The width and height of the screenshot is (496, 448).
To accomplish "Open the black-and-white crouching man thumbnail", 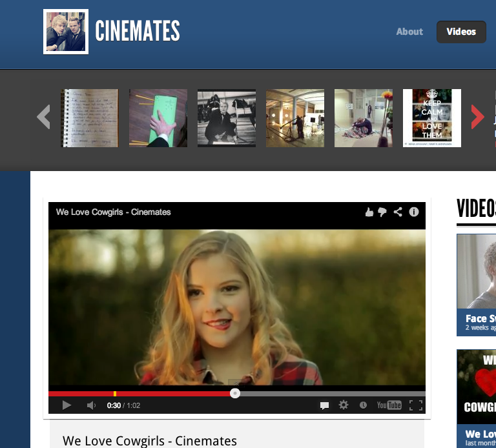I will (227, 118).
